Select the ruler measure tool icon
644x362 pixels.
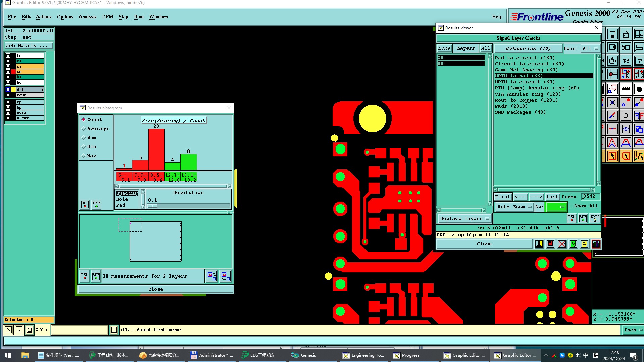tap(626, 89)
